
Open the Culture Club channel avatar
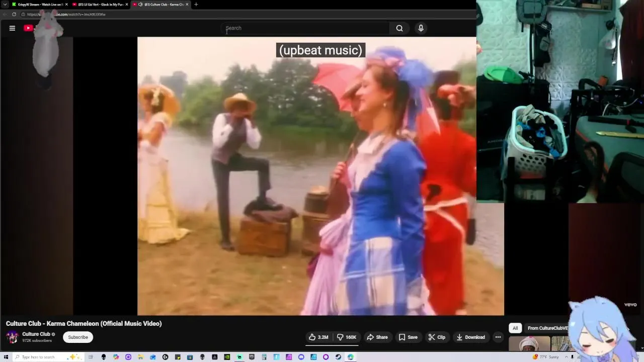(12, 337)
